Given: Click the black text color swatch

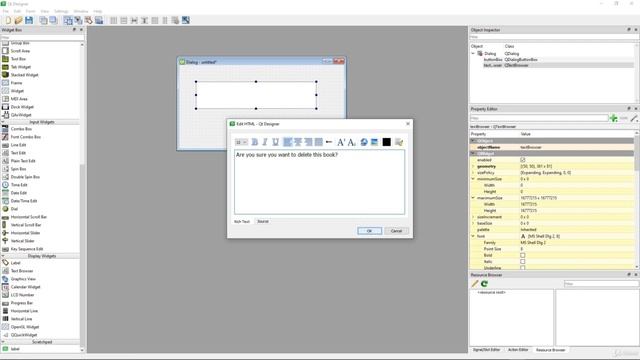Looking at the screenshot, I should tap(387, 142).
